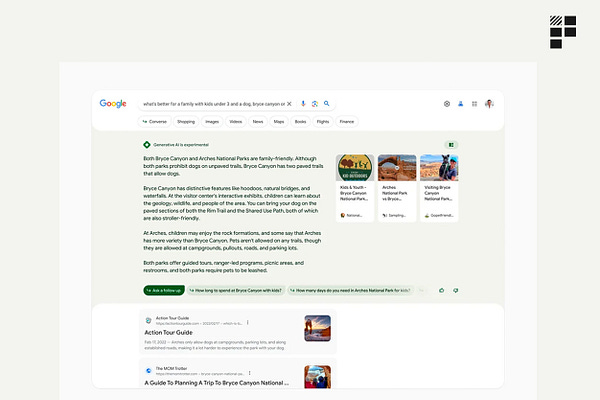Focus the search query input field
The image size is (600, 400).
(x=214, y=104)
